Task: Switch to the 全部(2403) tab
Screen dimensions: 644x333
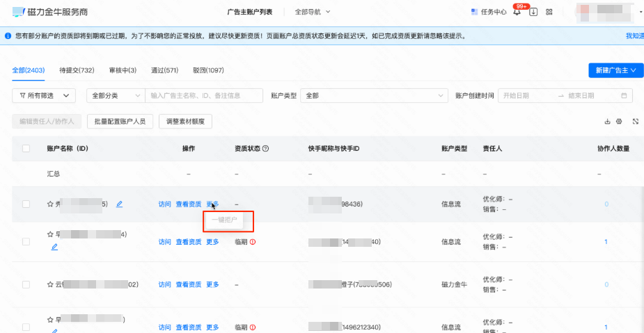Action: (29, 70)
